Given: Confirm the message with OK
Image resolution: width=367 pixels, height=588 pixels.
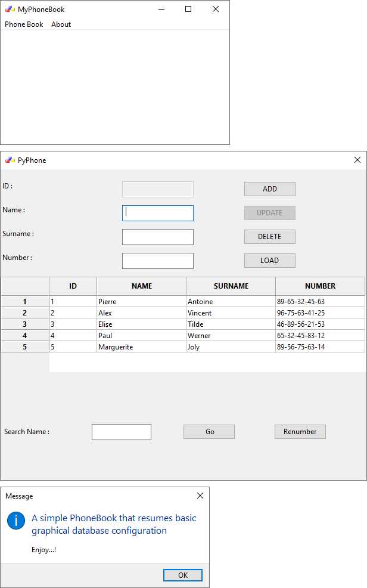Looking at the screenshot, I should pos(182,575).
